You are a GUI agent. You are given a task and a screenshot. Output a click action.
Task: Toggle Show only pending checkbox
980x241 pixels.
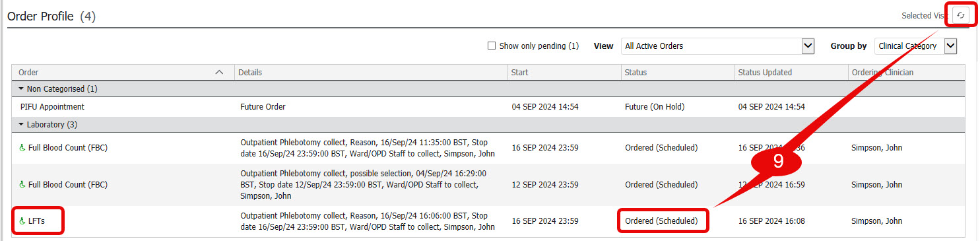(491, 46)
